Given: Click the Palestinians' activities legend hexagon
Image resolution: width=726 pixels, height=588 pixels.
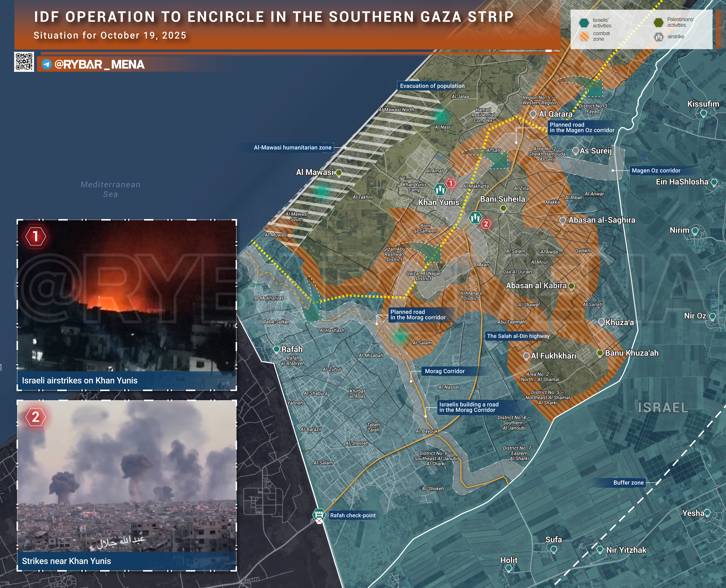Looking at the screenshot, I should point(659,23).
